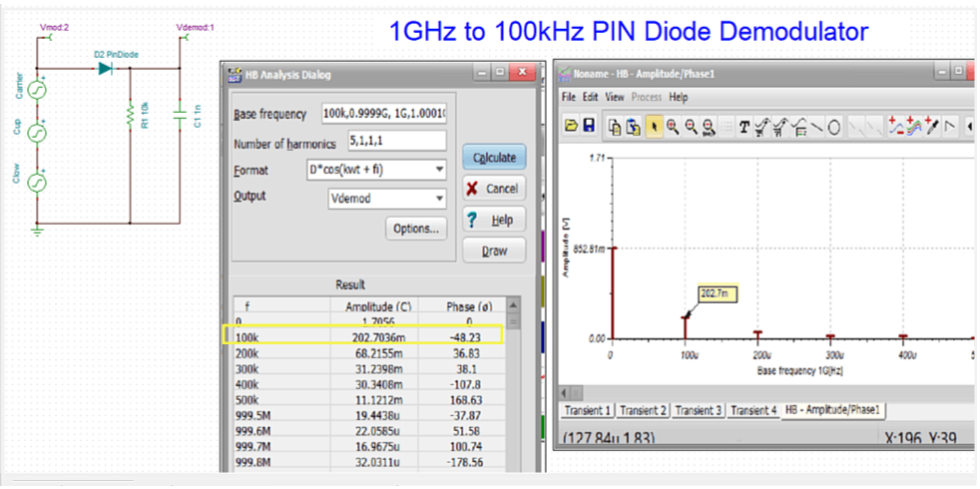Open the Options... button
The width and height of the screenshot is (980, 489).
coord(415,229)
